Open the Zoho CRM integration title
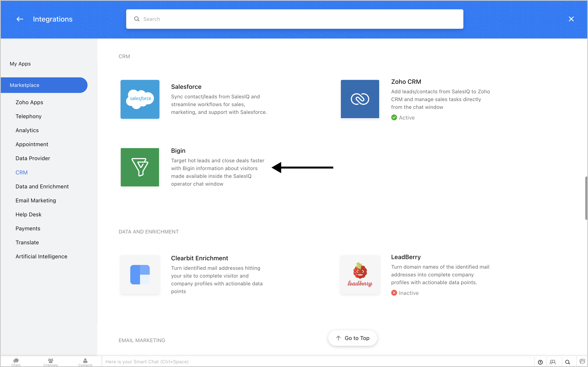Screen dimensions: 588x367 click(406, 82)
